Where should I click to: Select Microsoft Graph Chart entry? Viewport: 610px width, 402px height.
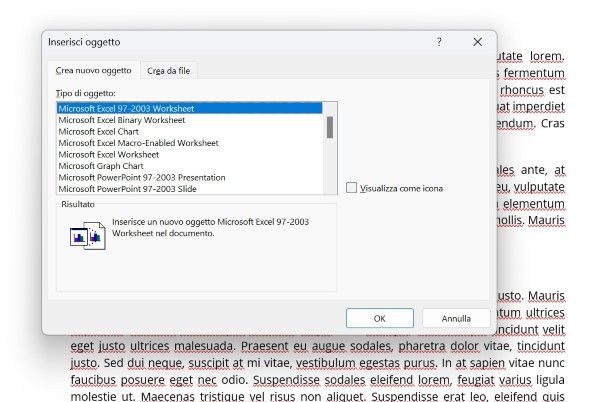[189, 166]
